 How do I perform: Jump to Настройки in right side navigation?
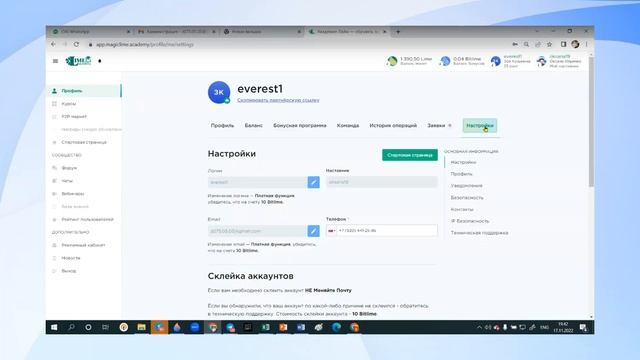tap(463, 162)
